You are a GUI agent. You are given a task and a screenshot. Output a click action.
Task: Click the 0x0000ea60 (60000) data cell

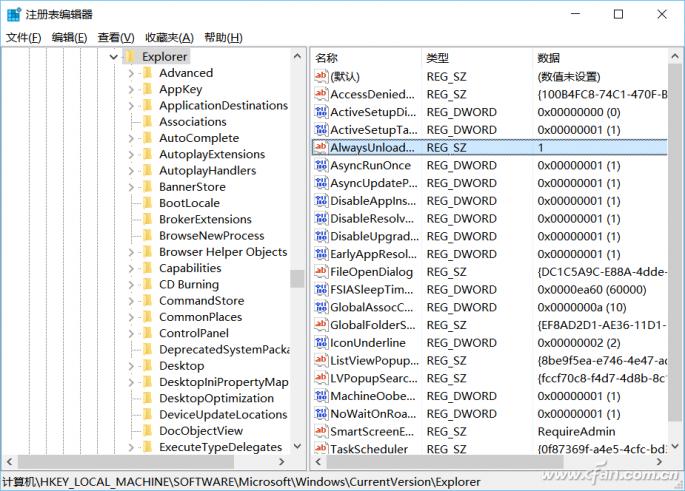(x=592, y=290)
